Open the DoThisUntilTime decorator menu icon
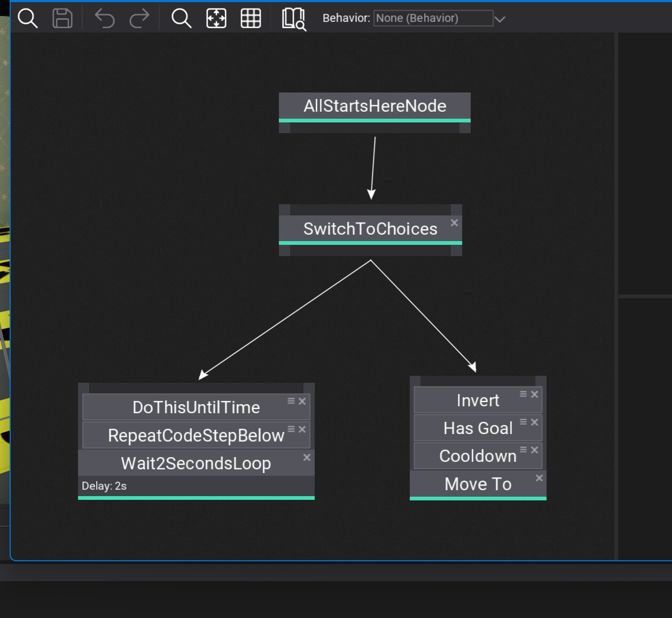Image resolution: width=672 pixels, height=618 pixels. click(x=291, y=401)
